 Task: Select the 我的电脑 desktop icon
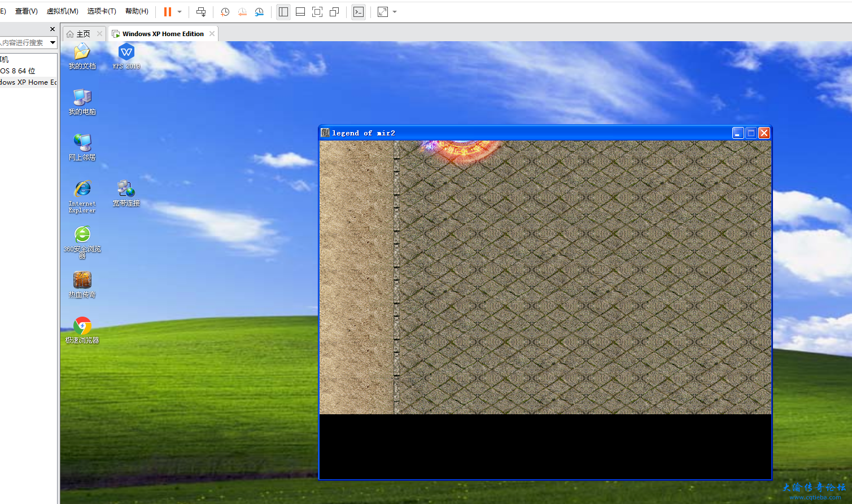[x=82, y=102]
